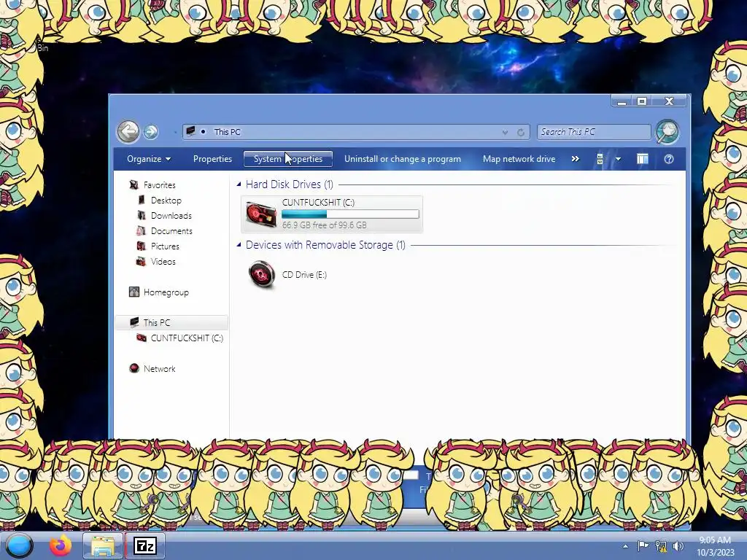The width and height of the screenshot is (747, 560).
Task: Click the Videos folder icon in sidebar
Action: pos(141,261)
